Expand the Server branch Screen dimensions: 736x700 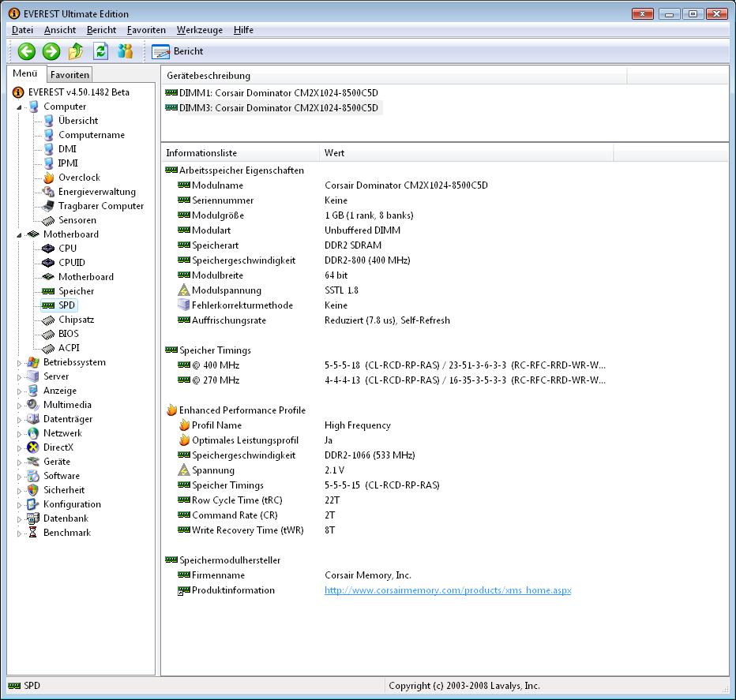click(x=19, y=376)
